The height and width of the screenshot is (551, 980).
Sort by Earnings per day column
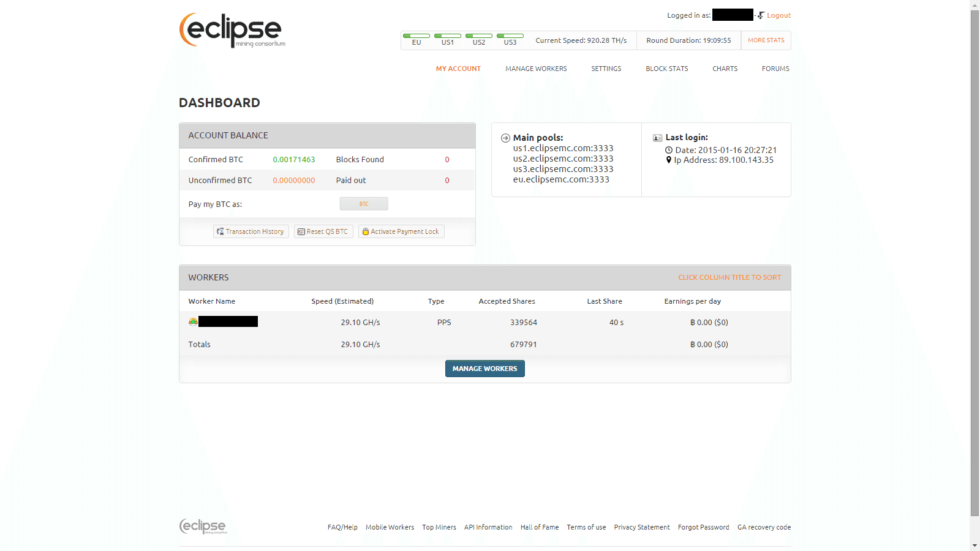693,301
